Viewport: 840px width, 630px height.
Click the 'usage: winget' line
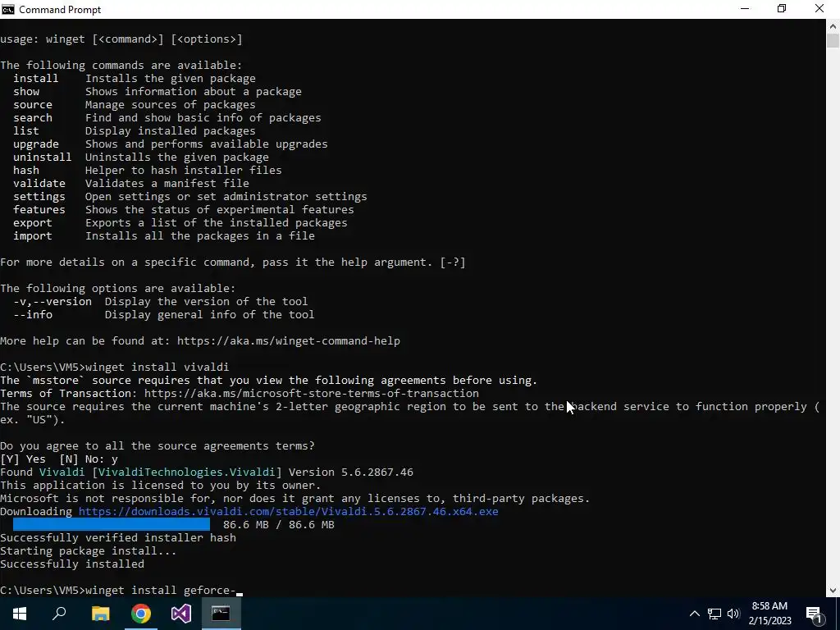tap(121, 39)
